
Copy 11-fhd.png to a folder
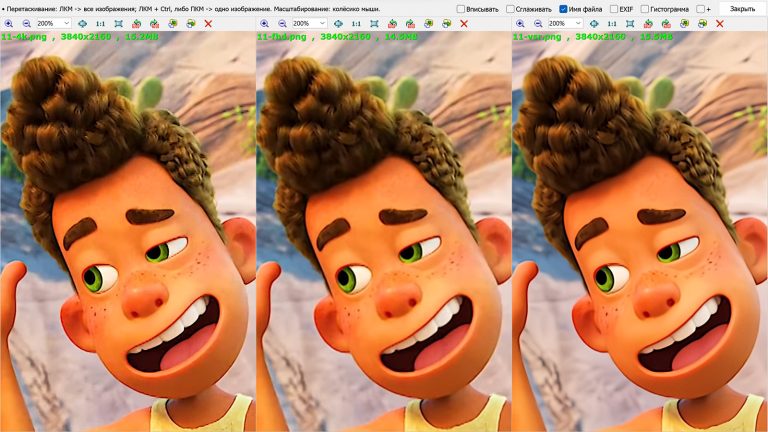coord(446,24)
